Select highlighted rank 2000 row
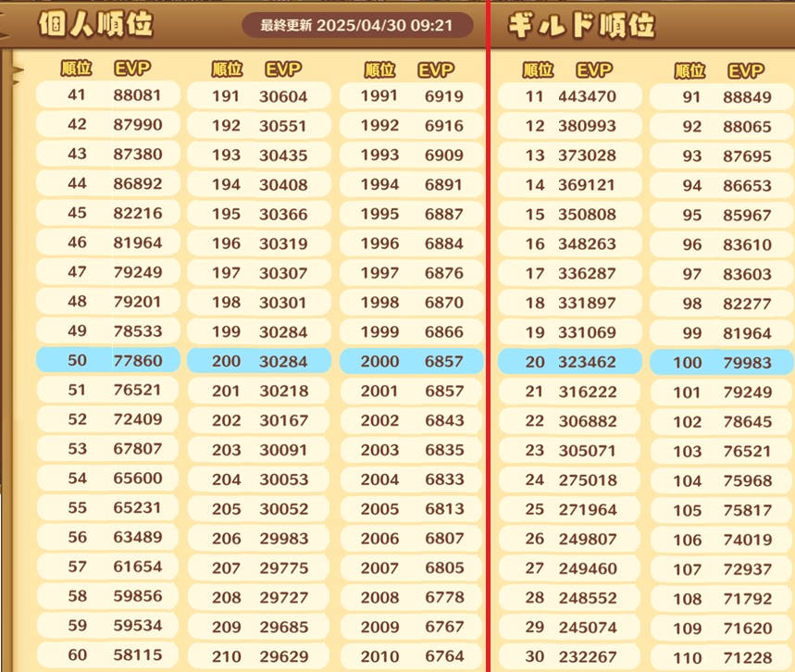The image size is (795, 672). [412, 361]
